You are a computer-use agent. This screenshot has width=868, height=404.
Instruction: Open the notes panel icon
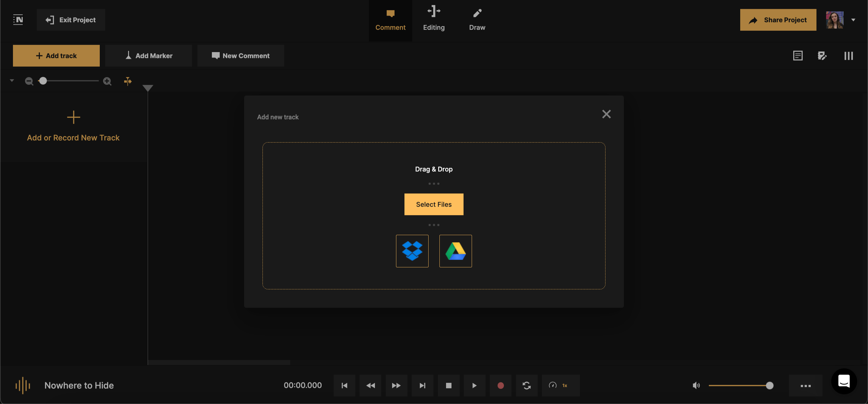coord(798,55)
